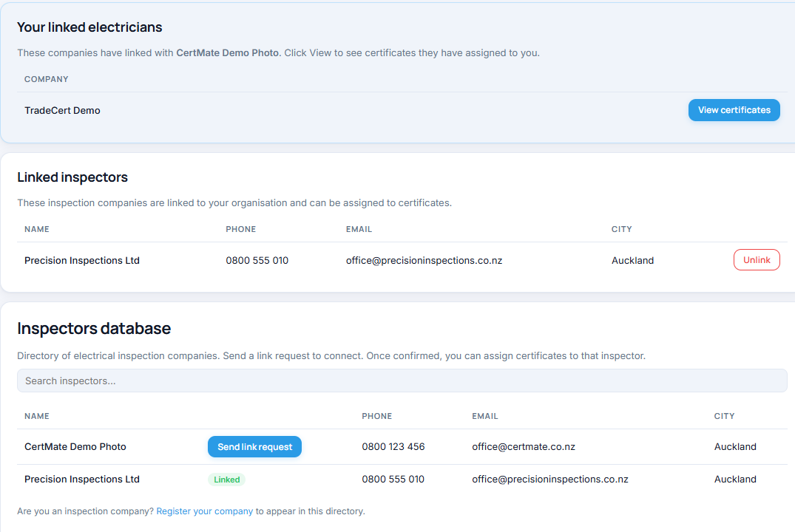Click the Inspectors database heading
Screen dimensions: 795x532
click(94, 328)
